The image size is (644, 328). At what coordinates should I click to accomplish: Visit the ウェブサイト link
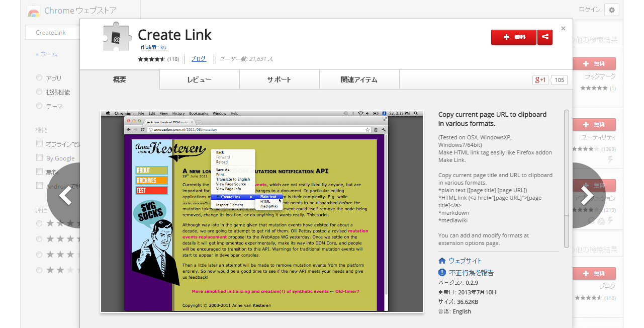[465, 261]
